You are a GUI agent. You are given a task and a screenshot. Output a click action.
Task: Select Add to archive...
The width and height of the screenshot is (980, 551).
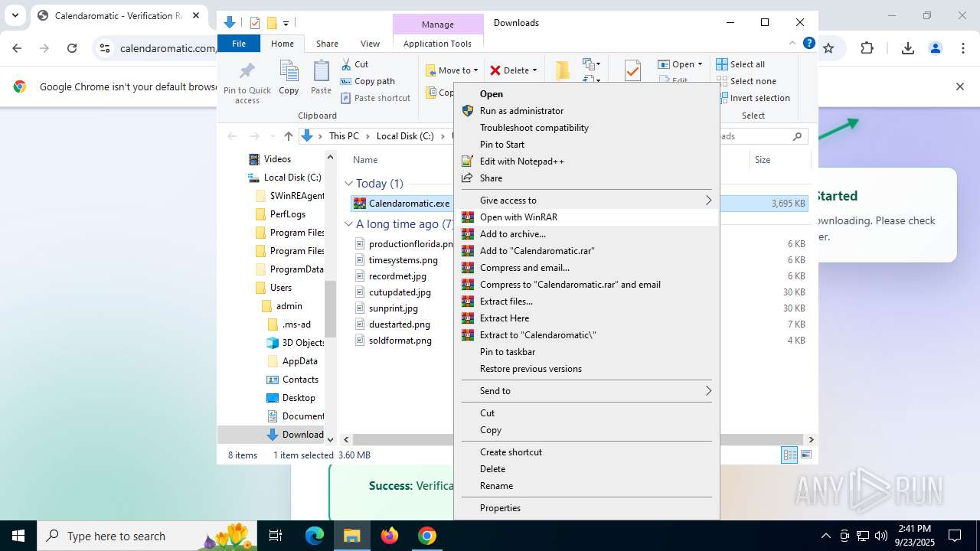[x=586, y=234]
